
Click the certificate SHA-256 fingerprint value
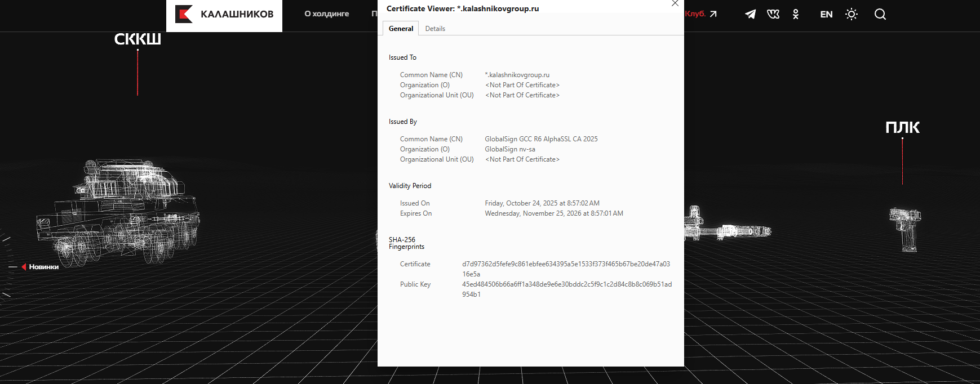tap(566, 269)
